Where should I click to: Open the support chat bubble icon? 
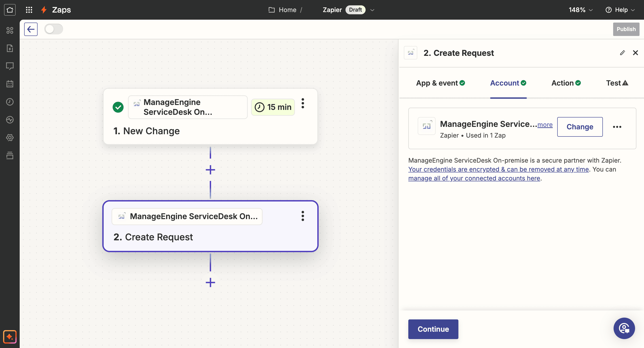tap(624, 328)
